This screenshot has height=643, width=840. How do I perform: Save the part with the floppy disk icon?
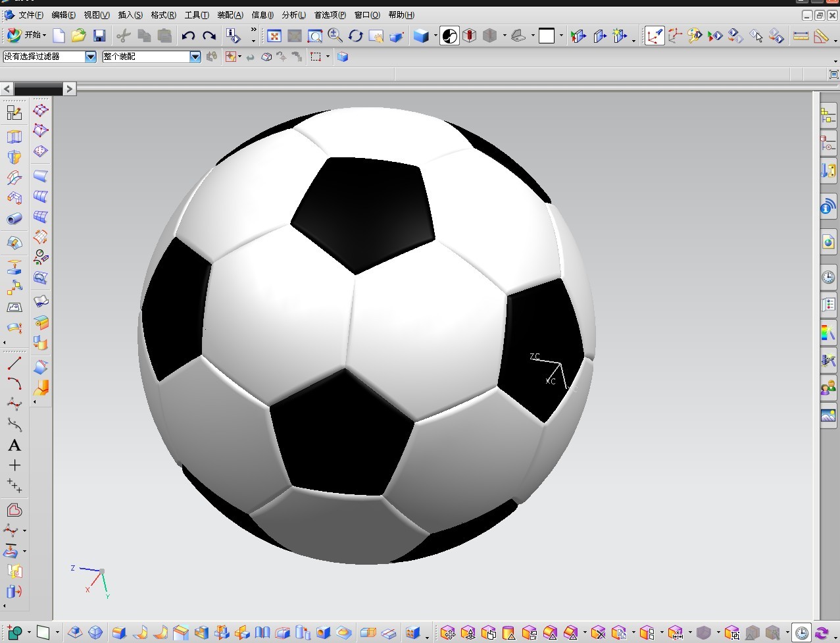99,36
